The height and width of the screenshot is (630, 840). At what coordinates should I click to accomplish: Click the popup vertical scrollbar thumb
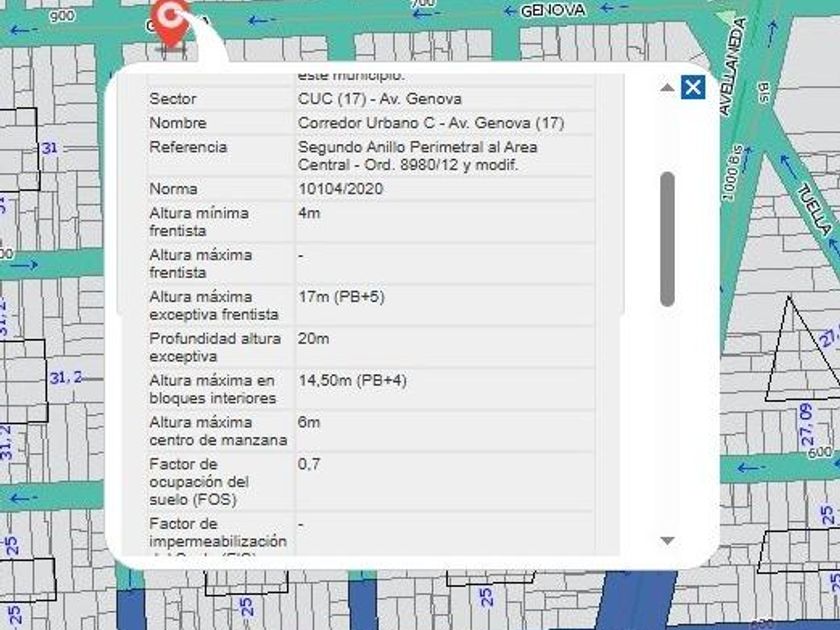(x=667, y=238)
